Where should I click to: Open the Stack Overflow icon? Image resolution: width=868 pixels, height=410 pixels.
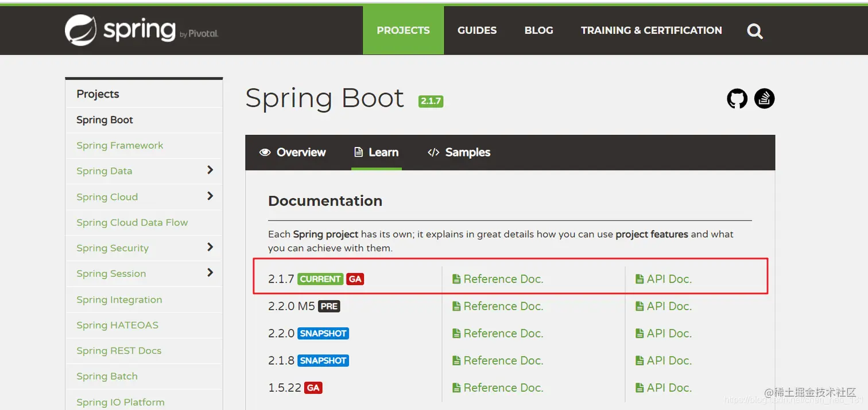point(764,99)
